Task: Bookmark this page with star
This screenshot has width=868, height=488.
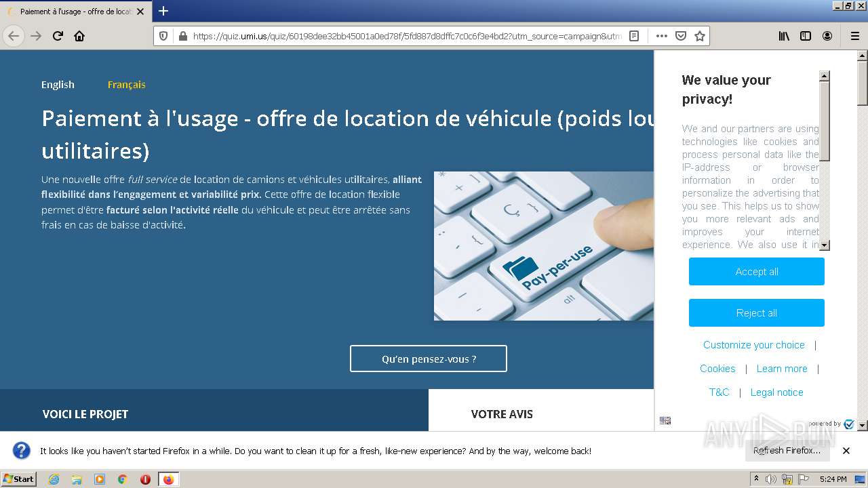Action: coord(700,36)
